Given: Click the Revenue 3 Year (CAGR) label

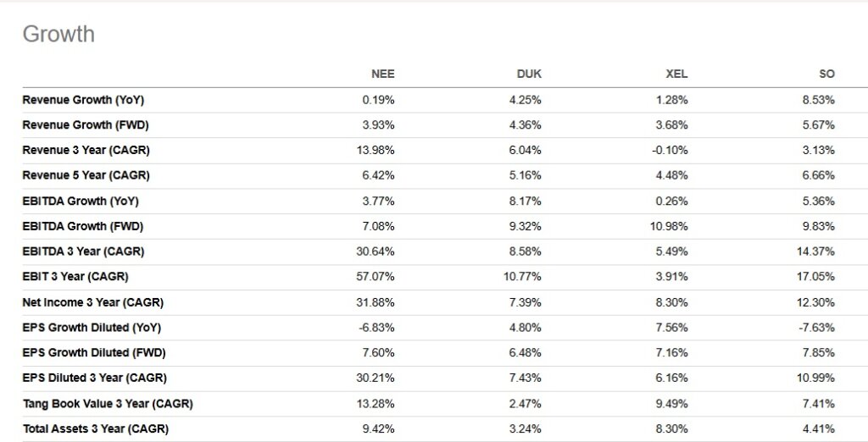Looking at the screenshot, I should (x=86, y=151).
